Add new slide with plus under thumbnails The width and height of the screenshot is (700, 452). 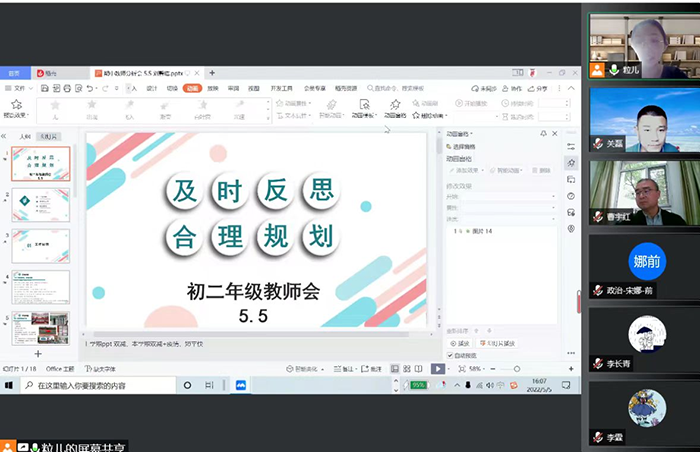pos(38,354)
